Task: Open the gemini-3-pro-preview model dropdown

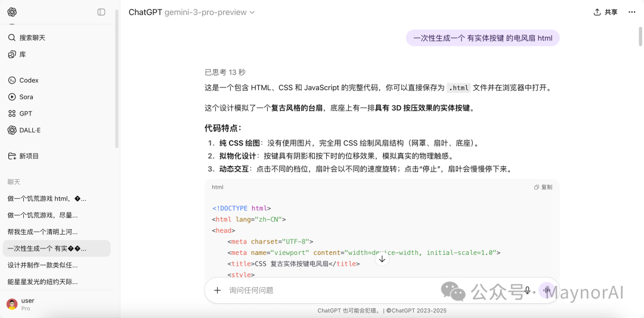Action: [x=209, y=13]
